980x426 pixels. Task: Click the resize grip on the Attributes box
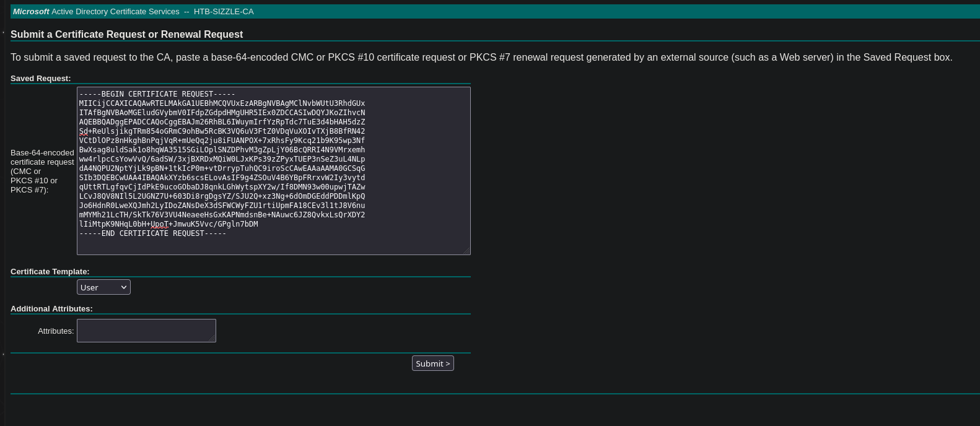coord(212,339)
